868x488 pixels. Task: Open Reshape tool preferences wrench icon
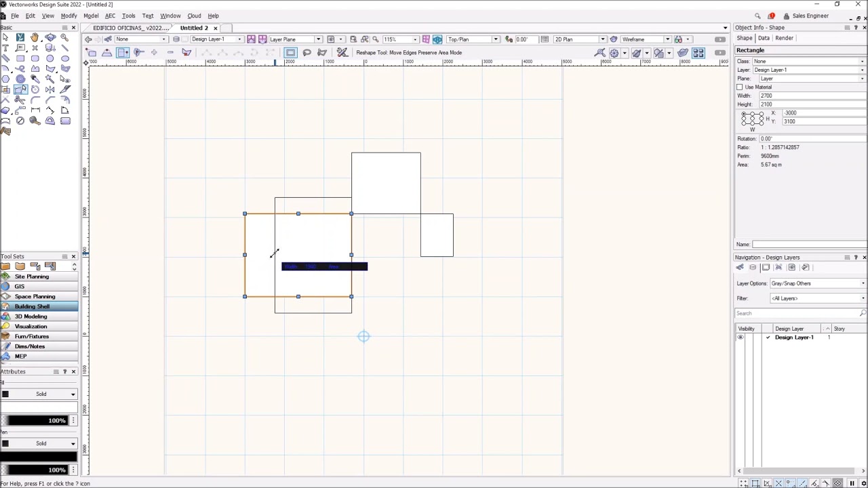[342, 53]
